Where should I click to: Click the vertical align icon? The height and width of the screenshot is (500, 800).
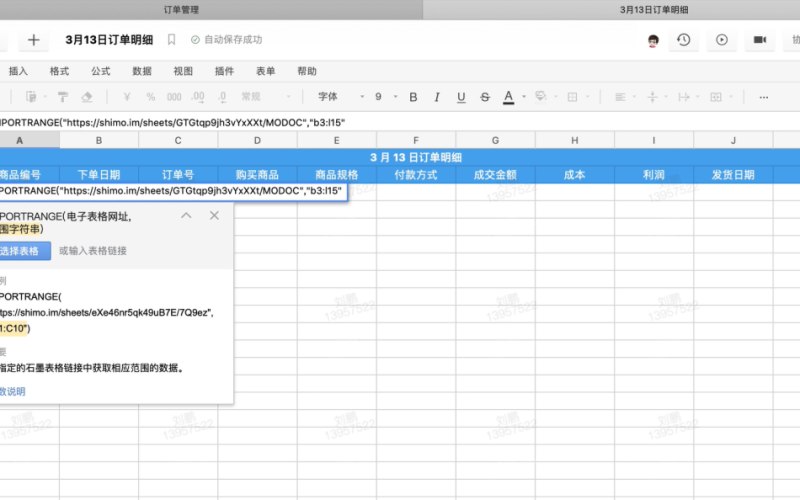coord(652,97)
